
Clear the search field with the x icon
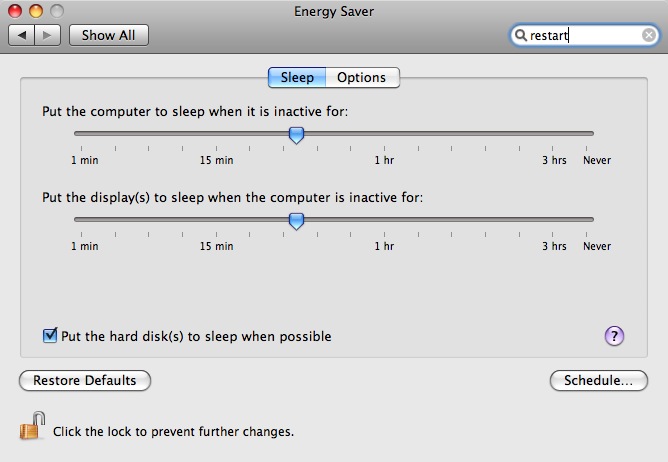click(x=649, y=35)
